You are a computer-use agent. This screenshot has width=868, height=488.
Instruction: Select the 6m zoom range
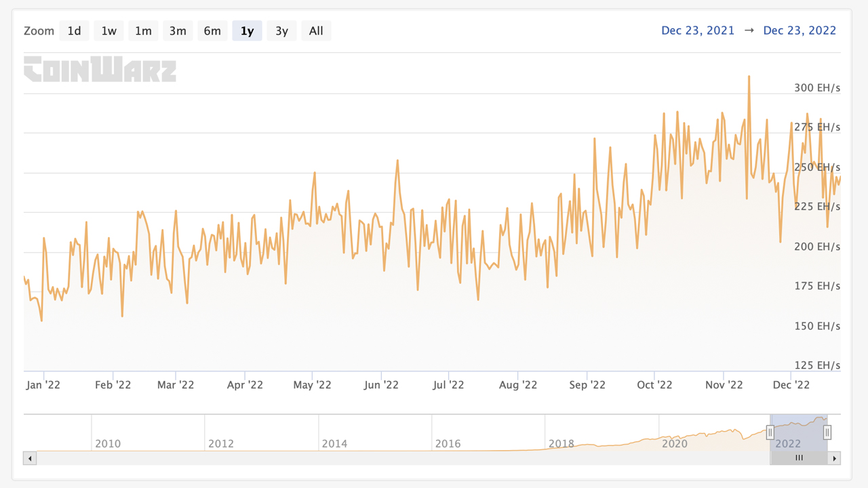pos(212,30)
